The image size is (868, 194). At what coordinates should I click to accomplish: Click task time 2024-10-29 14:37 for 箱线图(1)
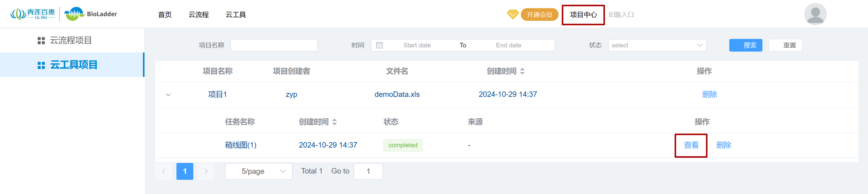(328, 145)
